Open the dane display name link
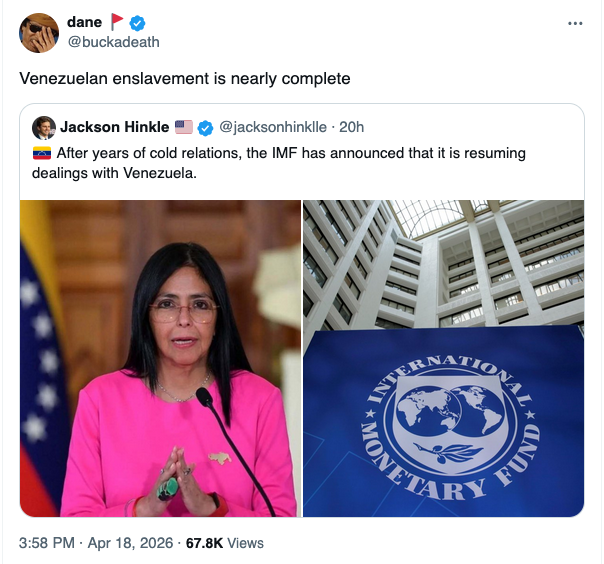Viewport: 604px width, 564px height. [84, 22]
